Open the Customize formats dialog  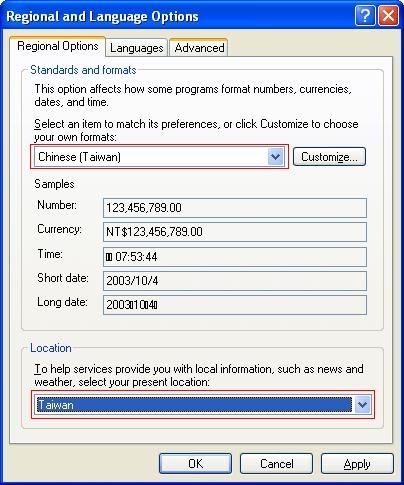(329, 157)
